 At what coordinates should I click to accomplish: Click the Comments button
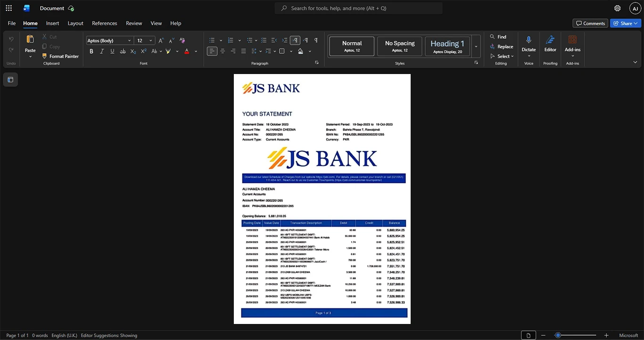pos(590,23)
